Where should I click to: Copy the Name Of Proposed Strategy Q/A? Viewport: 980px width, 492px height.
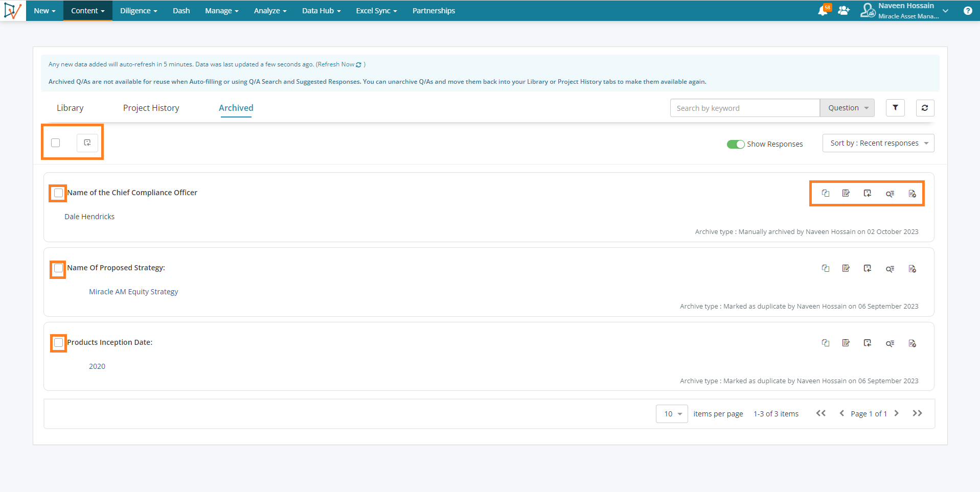(x=825, y=268)
